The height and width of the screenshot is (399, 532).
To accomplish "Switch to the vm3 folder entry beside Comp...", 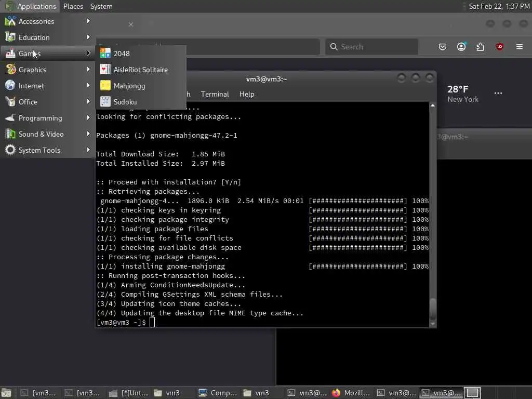I will pyautogui.click(x=262, y=393).
